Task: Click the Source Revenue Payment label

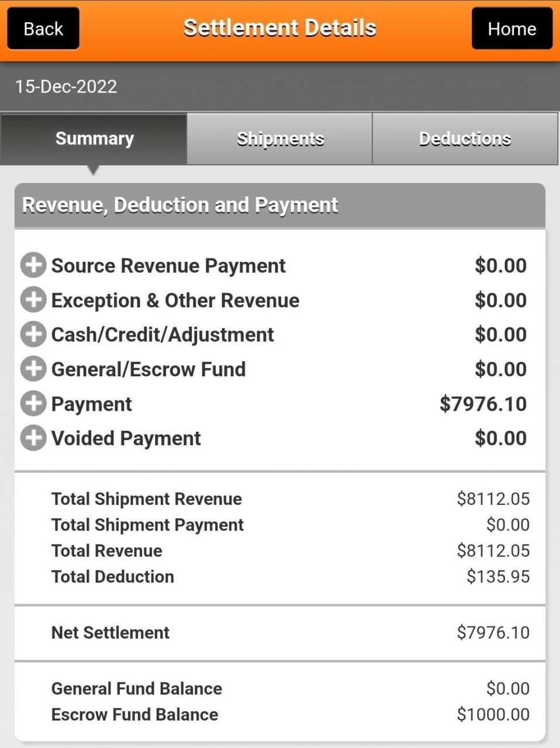Action: [x=168, y=266]
